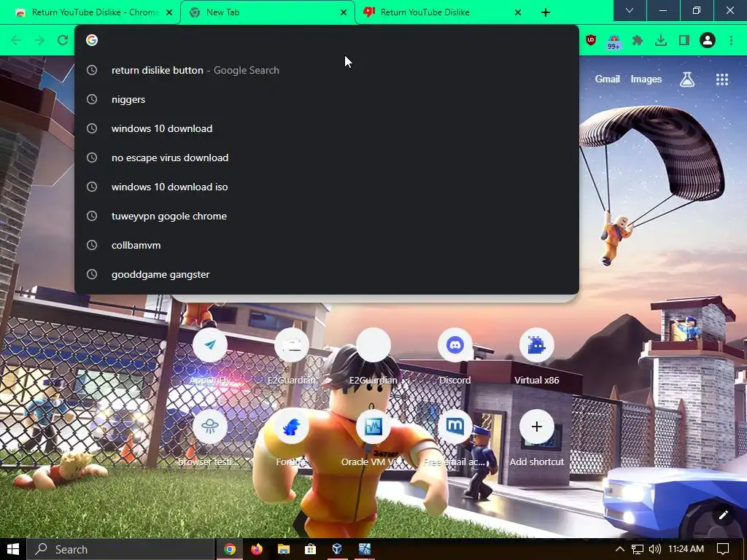Open the clock showing 11:24 AM
This screenshot has width=747, height=560.
pos(686,550)
